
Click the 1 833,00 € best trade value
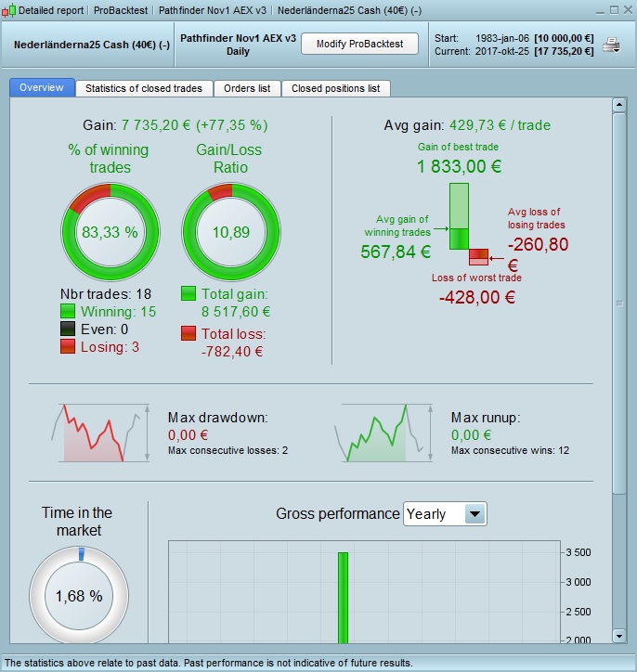[459, 166]
